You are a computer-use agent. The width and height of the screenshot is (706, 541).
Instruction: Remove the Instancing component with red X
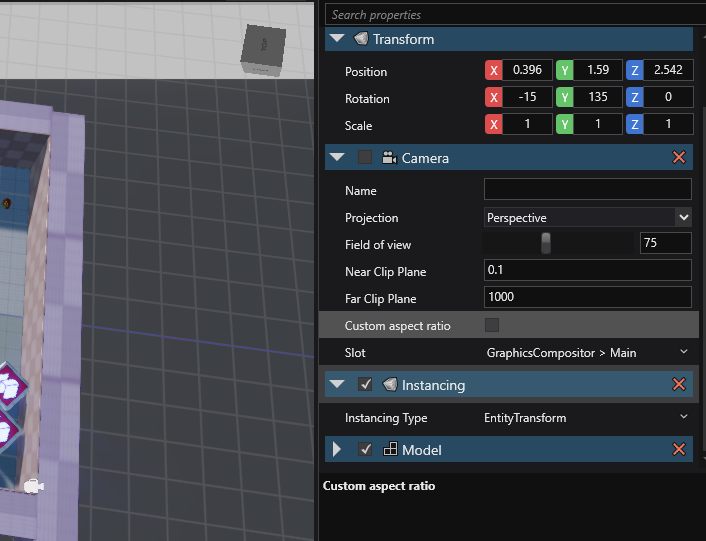[679, 384]
